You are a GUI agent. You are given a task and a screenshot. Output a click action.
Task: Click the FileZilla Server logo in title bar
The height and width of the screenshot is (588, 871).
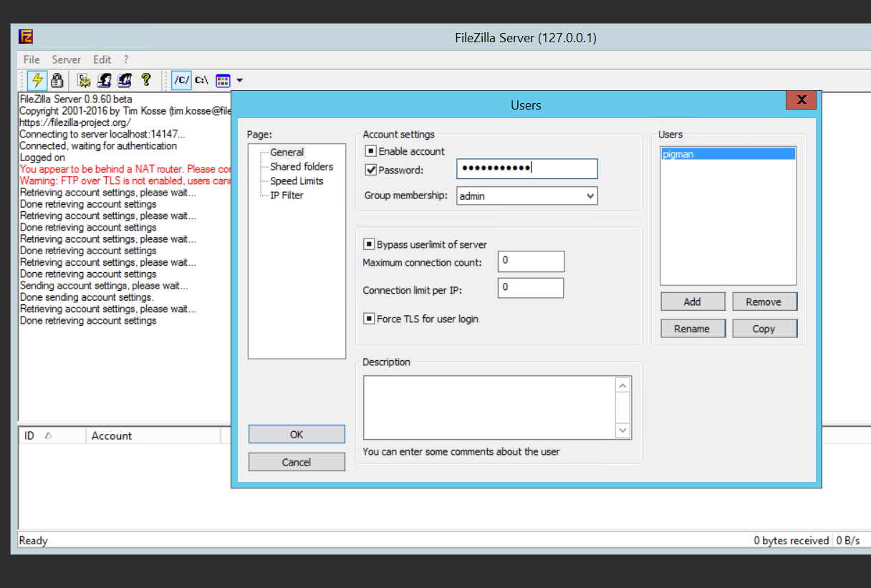tap(26, 37)
